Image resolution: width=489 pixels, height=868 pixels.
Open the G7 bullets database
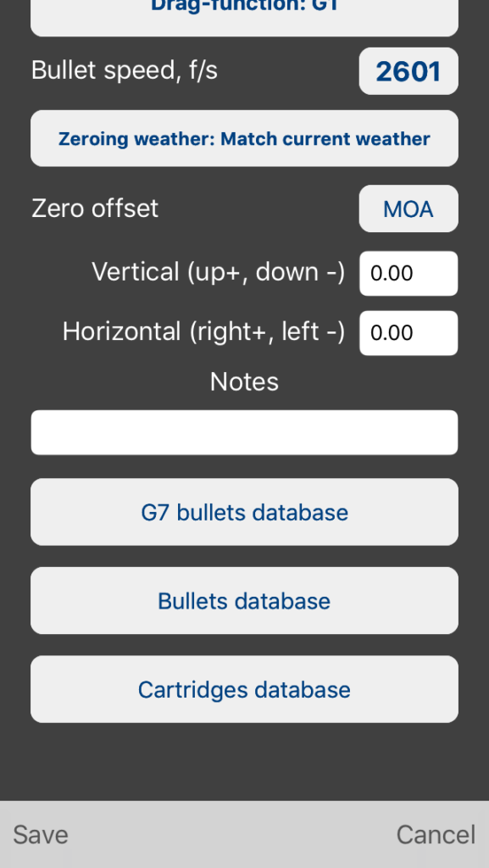click(244, 512)
